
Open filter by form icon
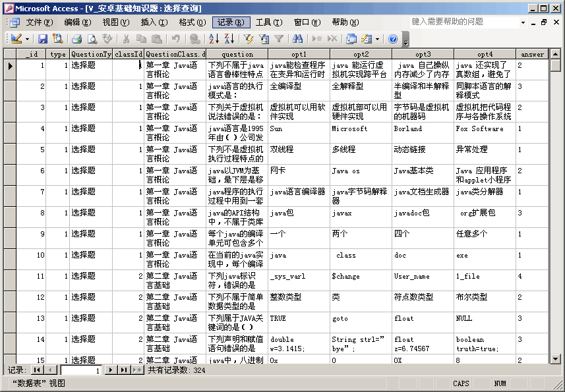pyautogui.click(x=264, y=38)
